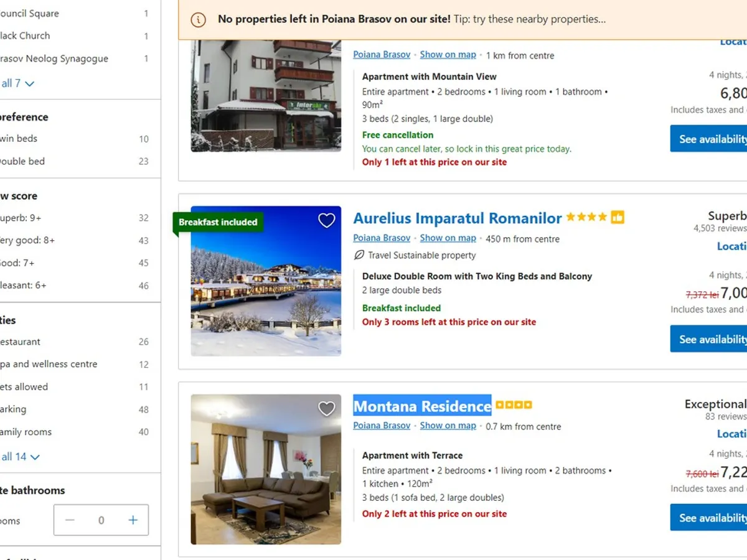Decrease the bathrooms count with minus
The image size is (747, 560).
(x=70, y=520)
